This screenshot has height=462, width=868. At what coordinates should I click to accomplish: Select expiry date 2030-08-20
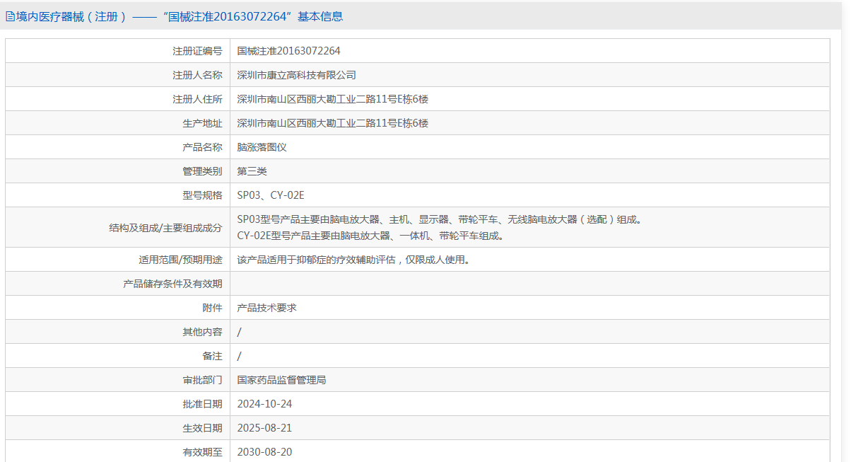point(264,451)
